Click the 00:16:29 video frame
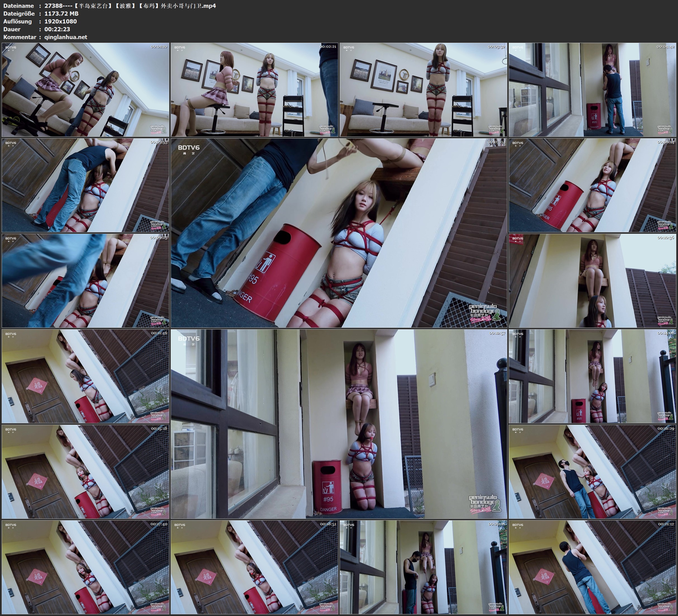This screenshot has height=616, width=678. [x=592, y=472]
